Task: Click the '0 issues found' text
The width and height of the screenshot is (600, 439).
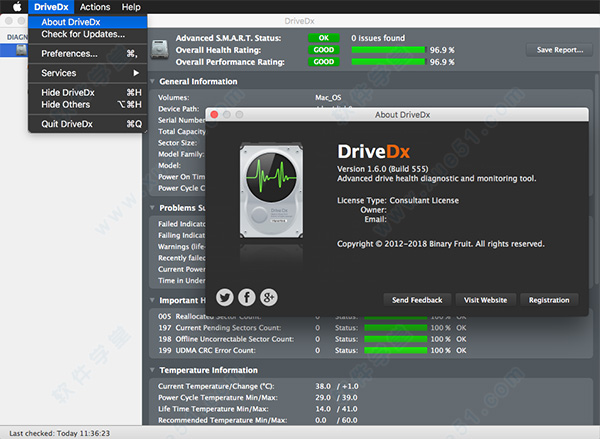Action: [378, 38]
